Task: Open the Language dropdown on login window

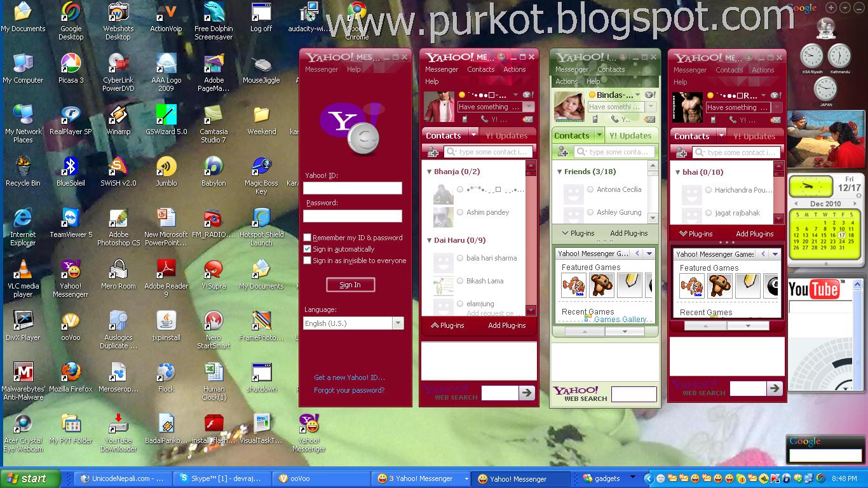Action: click(398, 323)
